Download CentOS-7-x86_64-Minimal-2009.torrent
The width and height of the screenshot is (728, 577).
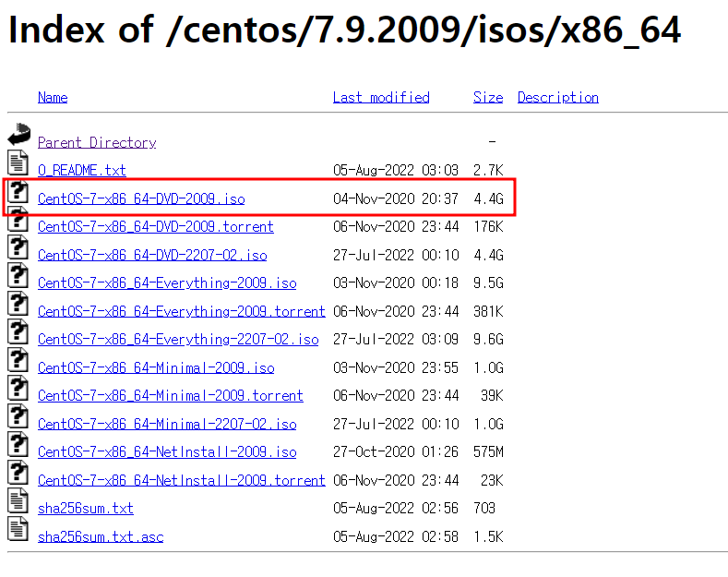pyautogui.click(x=171, y=395)
